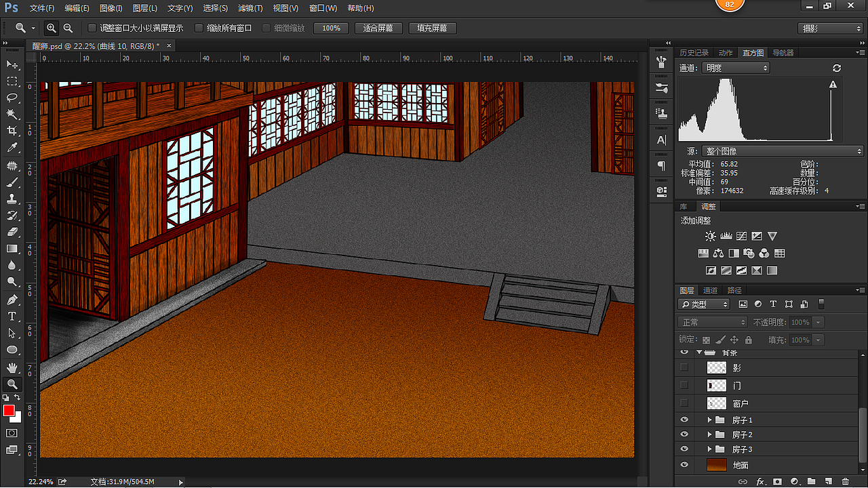Enable 缩放所有窗口 checkbox
Viewport: 868px width, 488px height.
point(199,28)
